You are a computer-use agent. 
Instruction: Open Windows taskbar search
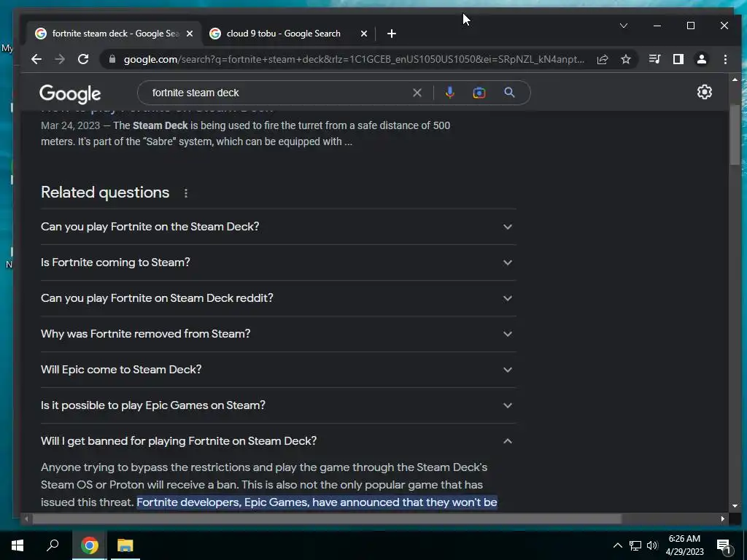coord(53,545)
